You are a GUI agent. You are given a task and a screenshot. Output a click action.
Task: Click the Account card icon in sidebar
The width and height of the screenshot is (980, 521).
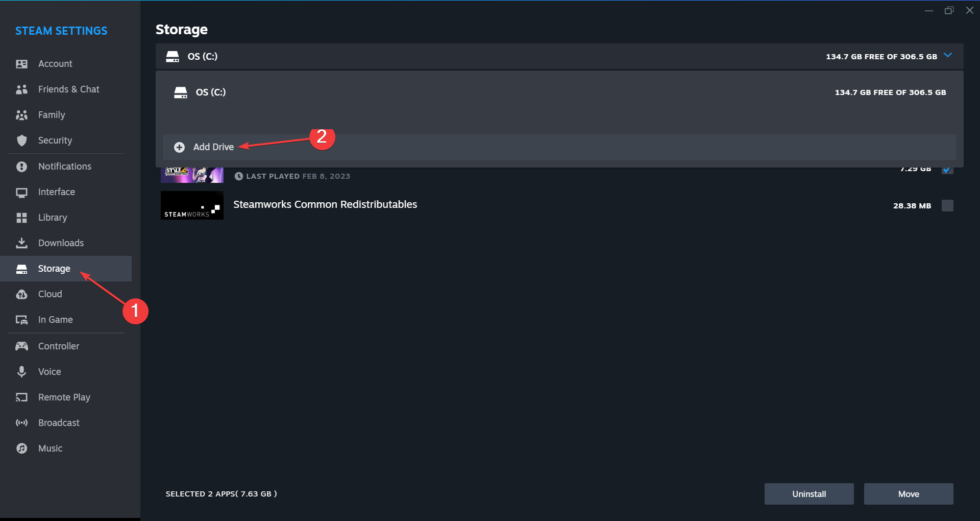(x=21, y=64)
